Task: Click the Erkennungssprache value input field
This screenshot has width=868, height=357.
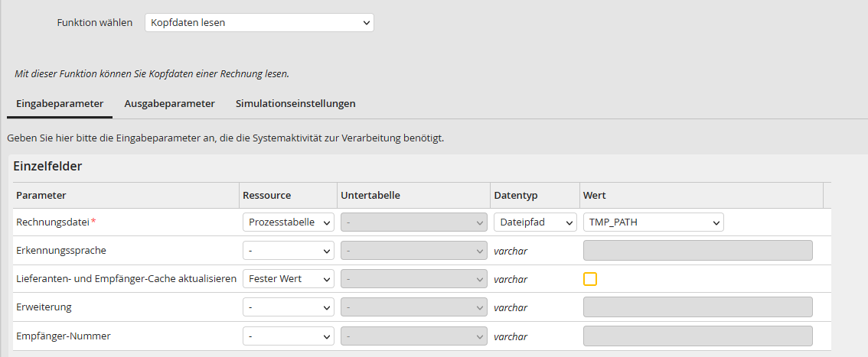Action: pos(697,251)
